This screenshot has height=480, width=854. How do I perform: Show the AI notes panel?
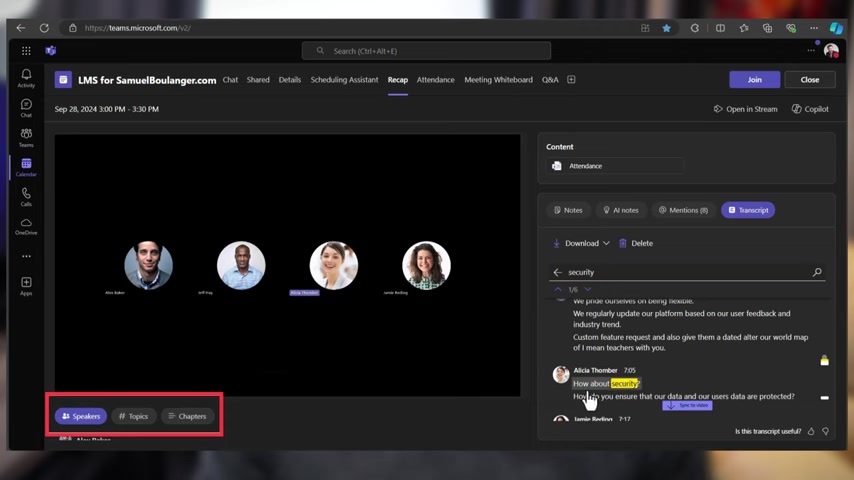[x=621, y=210]
